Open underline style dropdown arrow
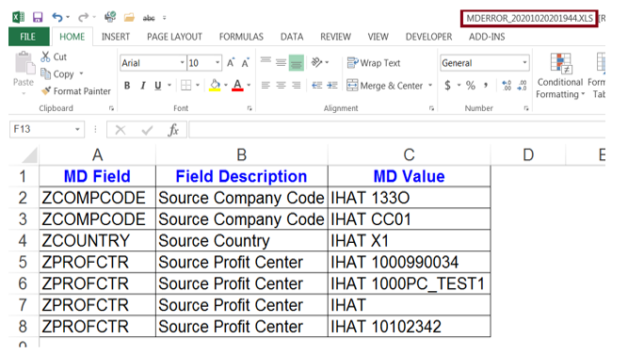 [169, 86]
